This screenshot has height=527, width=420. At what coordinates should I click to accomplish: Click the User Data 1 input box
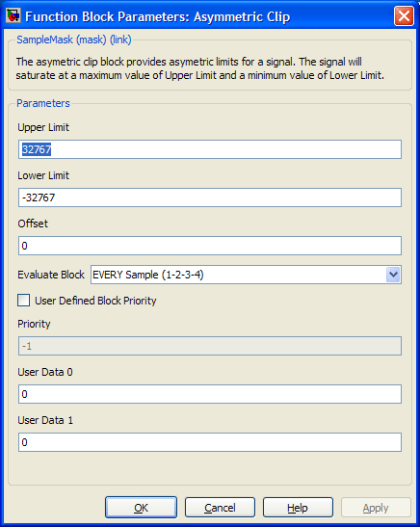210,442
